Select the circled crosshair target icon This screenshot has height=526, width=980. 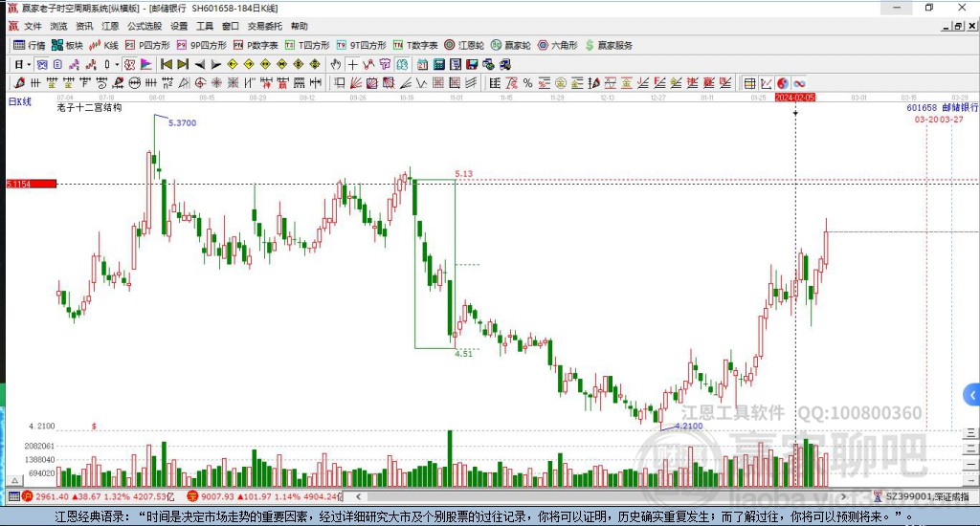click(x=200, y=83)
